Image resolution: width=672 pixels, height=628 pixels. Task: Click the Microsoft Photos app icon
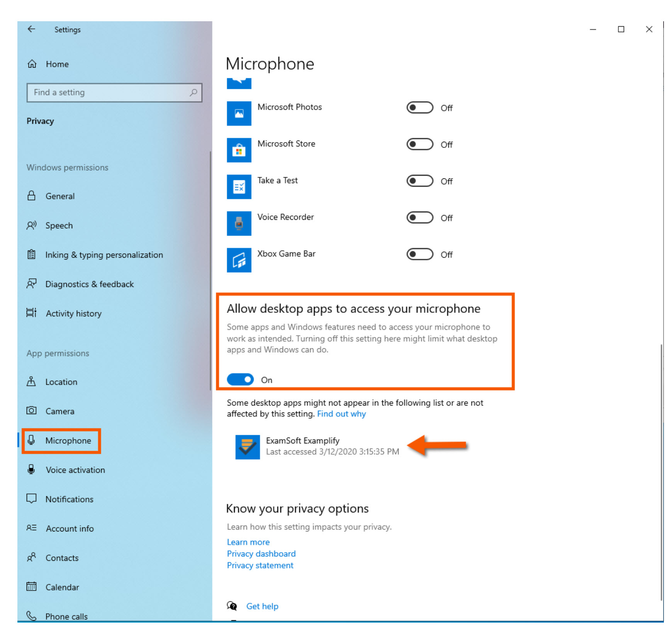click(x=239, y=114)
